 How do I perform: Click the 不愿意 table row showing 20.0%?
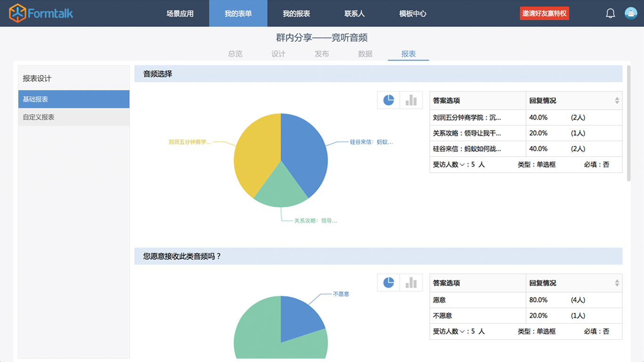click(526, 315)
